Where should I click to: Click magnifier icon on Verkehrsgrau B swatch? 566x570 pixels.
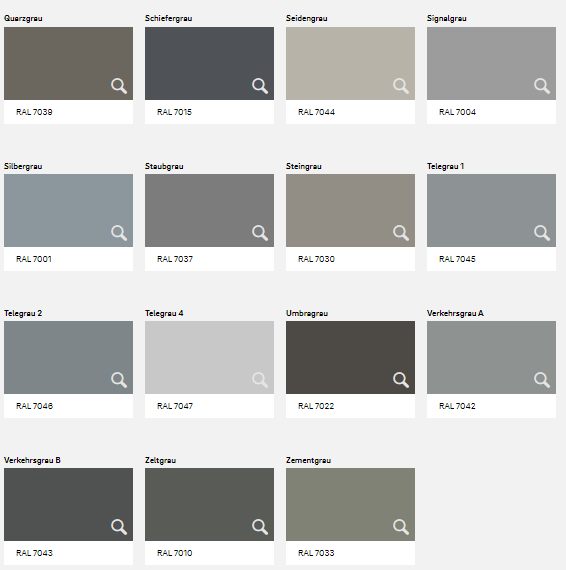click(119, 527)
